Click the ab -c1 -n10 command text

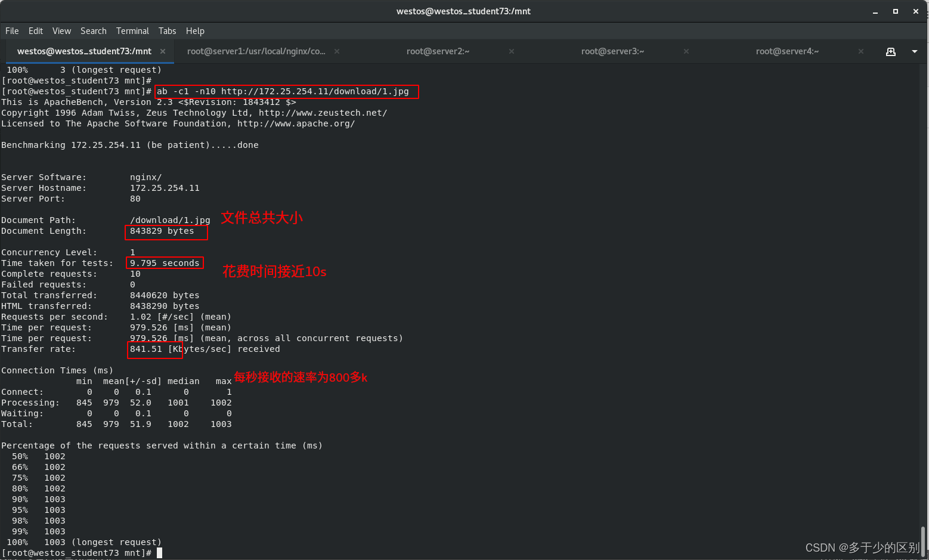point(283,91)
